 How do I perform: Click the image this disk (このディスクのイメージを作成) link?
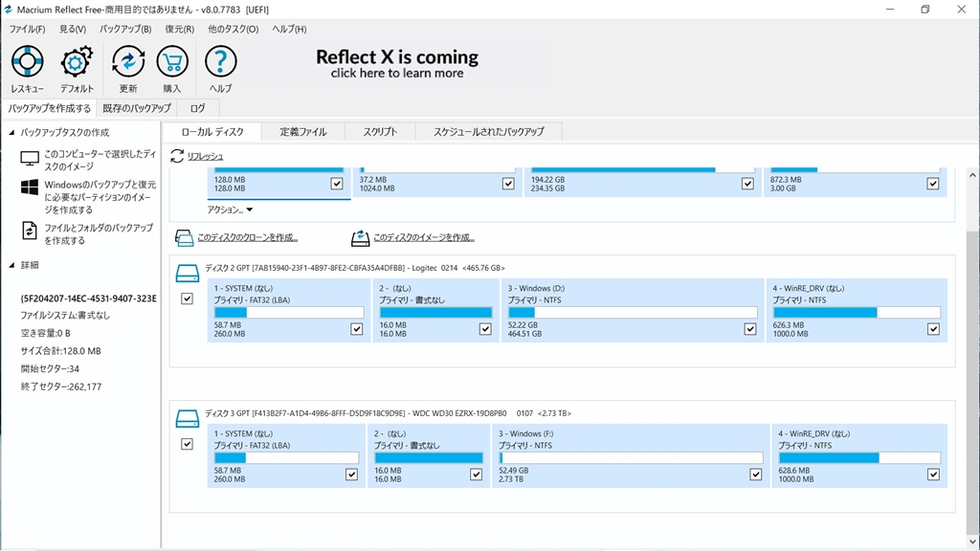[423, 237]
